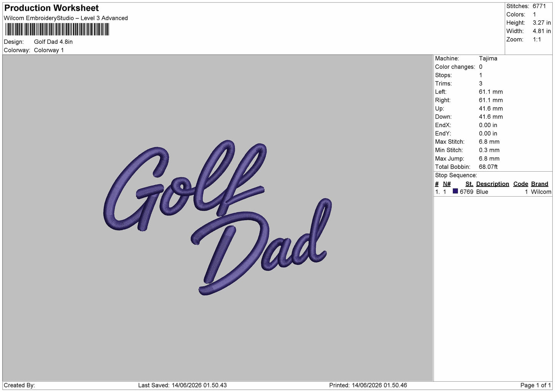
Task: Click the Max Jump value 6.8 mm
Action: click(x=489, y=159)
